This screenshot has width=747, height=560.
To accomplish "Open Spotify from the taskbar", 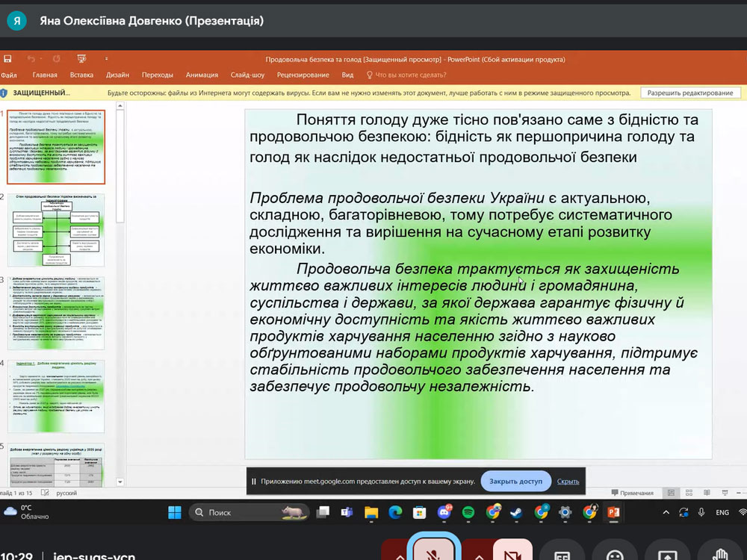I will click(x=468, y=512).
